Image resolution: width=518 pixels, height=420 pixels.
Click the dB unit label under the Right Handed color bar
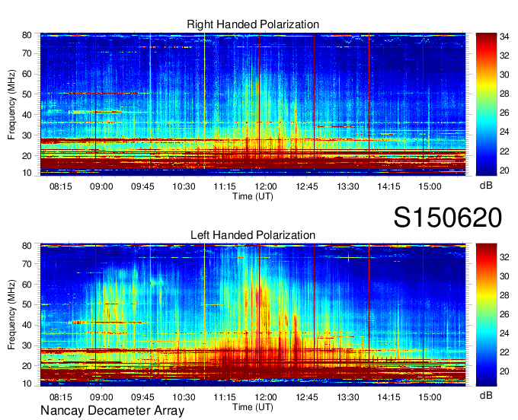[x=486, y=186]
